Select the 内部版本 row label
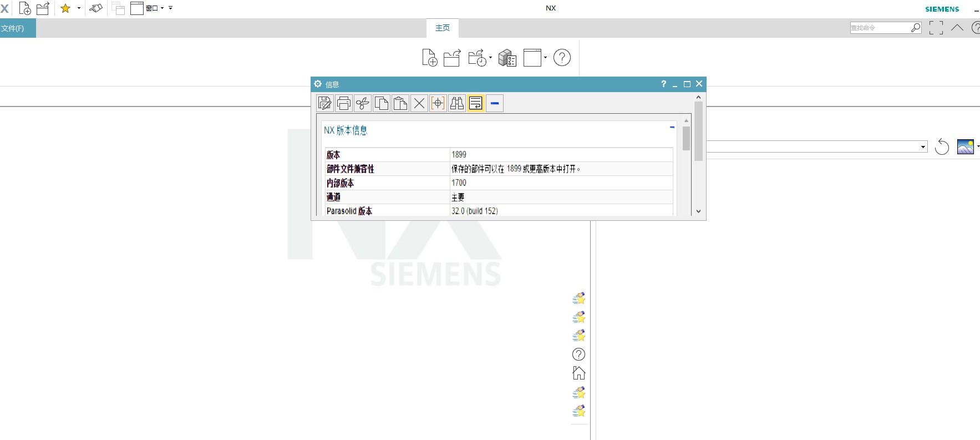 tap(340, 183)
